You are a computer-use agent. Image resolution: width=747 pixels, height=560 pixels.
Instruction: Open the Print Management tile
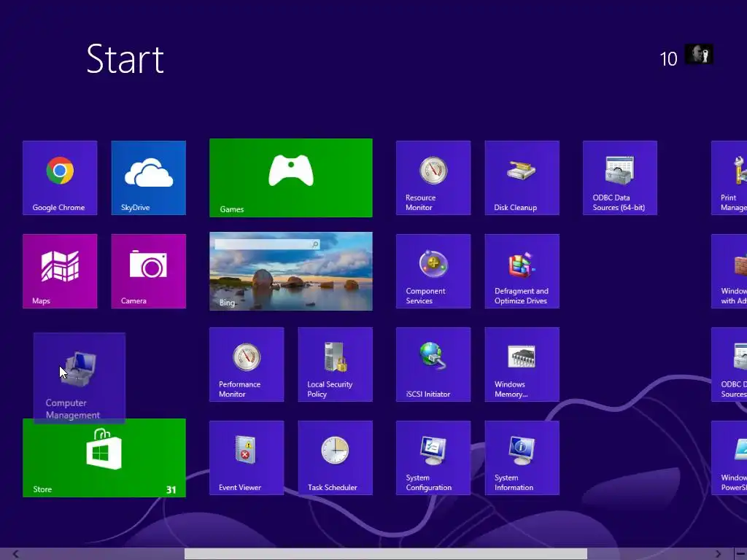729,178
